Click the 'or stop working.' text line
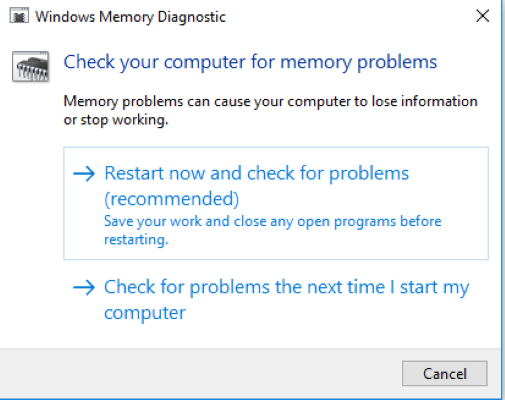 (x=116, y=120)
